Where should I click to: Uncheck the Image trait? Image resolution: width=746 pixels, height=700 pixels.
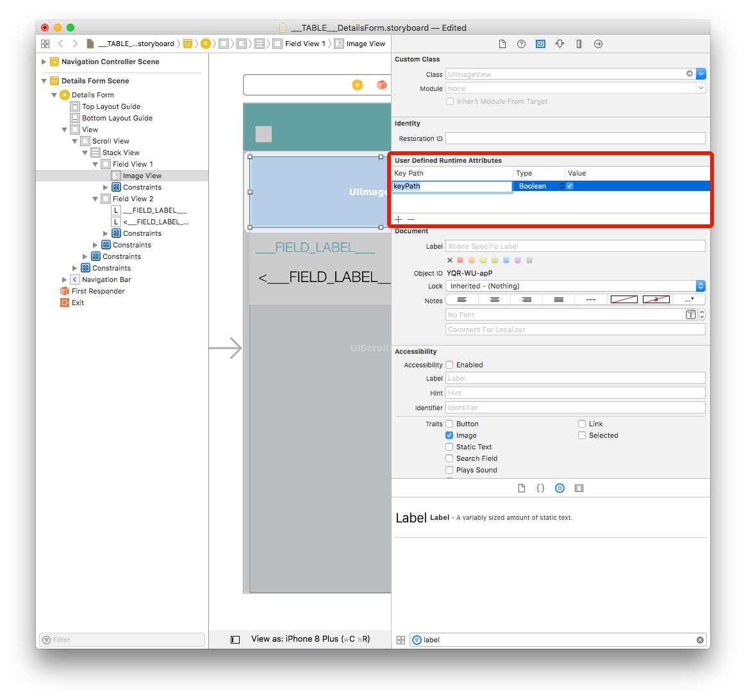[449, 435]
